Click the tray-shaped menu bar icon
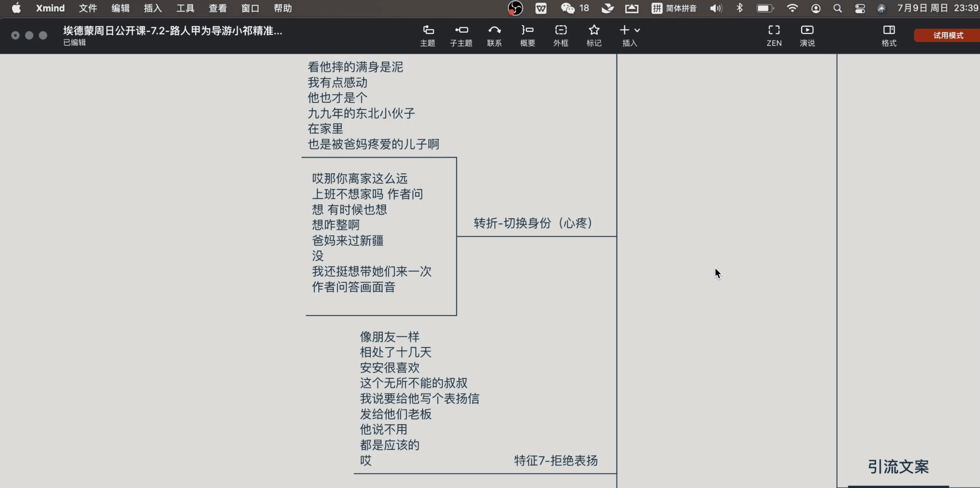The image size is (980, 488). click(632, 8)
